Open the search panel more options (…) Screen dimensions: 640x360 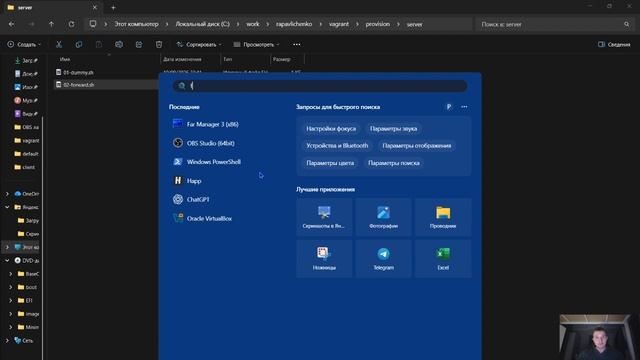464,107
